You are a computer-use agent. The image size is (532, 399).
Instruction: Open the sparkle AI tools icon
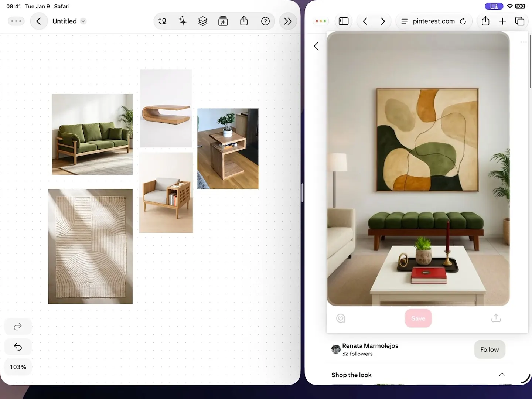tap(183, 21)
